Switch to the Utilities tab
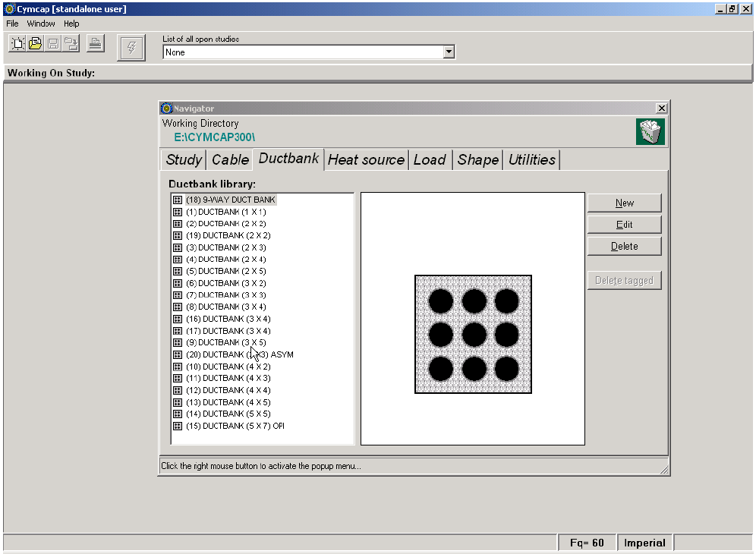 pyautogui.click(x=532, y=159)
